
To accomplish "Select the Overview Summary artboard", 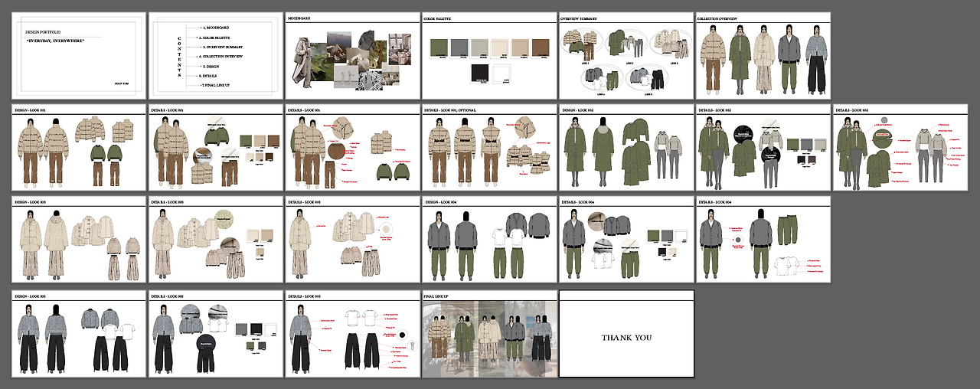I will [x=626, y=54].
